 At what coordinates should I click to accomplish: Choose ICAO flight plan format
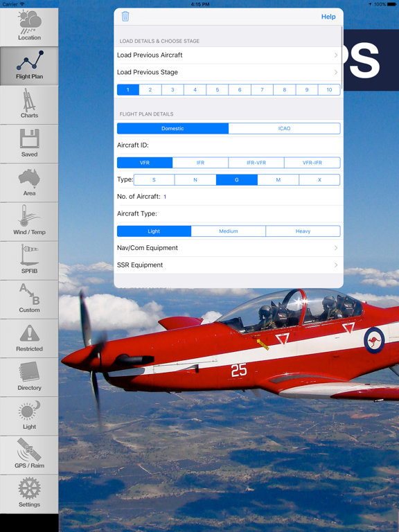tap(284, 129)
